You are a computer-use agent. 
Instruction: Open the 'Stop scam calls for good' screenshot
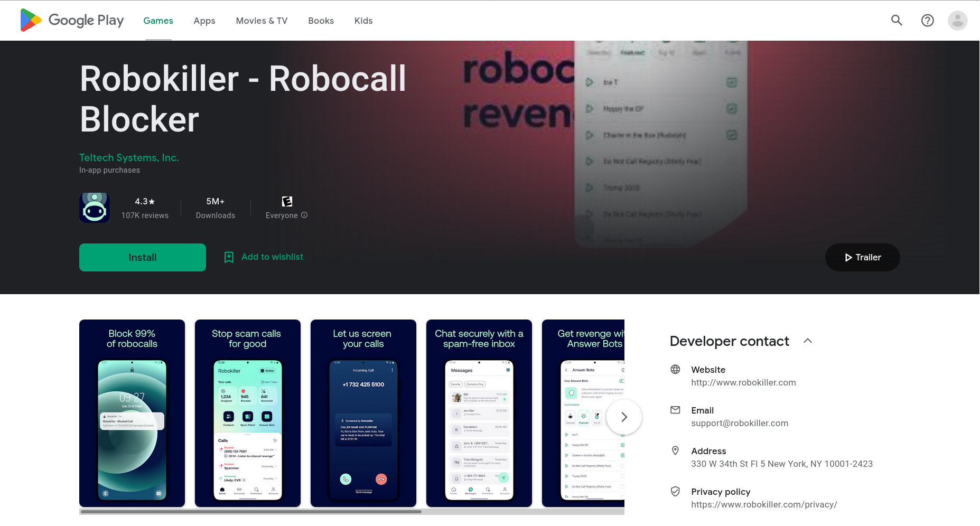point(248,413)
